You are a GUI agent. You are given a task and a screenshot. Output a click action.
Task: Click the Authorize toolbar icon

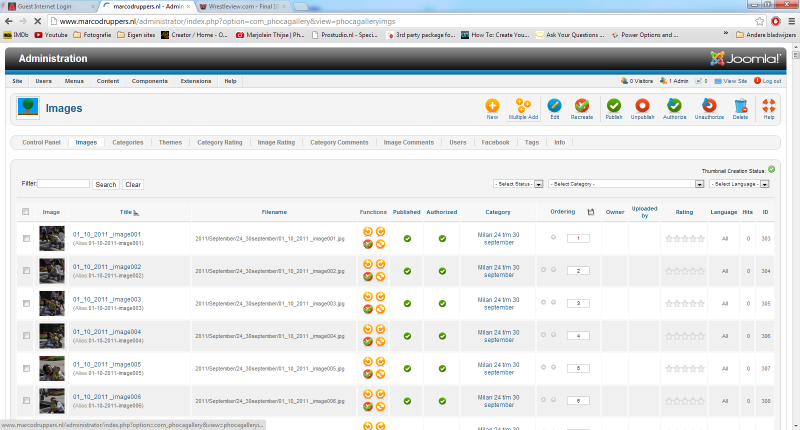(x=675, y=105)
